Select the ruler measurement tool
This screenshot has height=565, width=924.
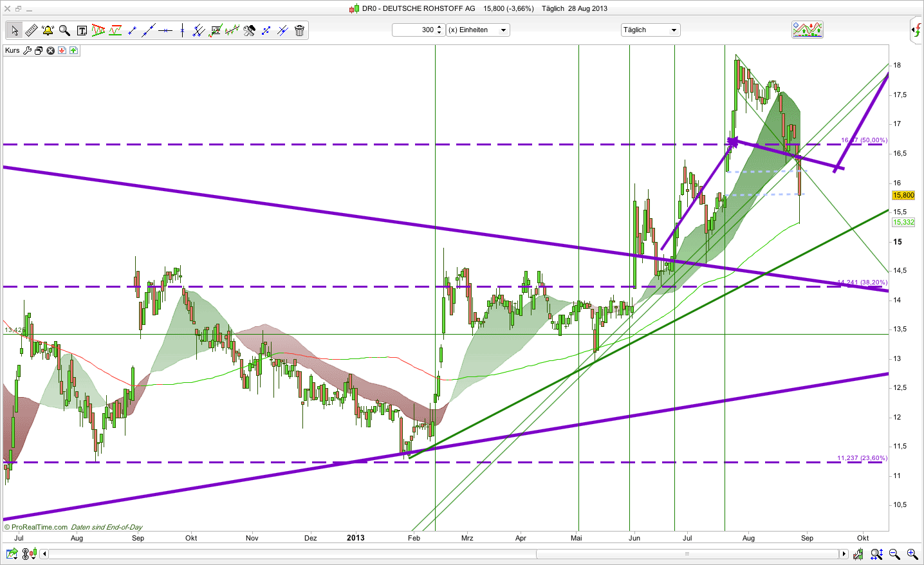point(31,30)
